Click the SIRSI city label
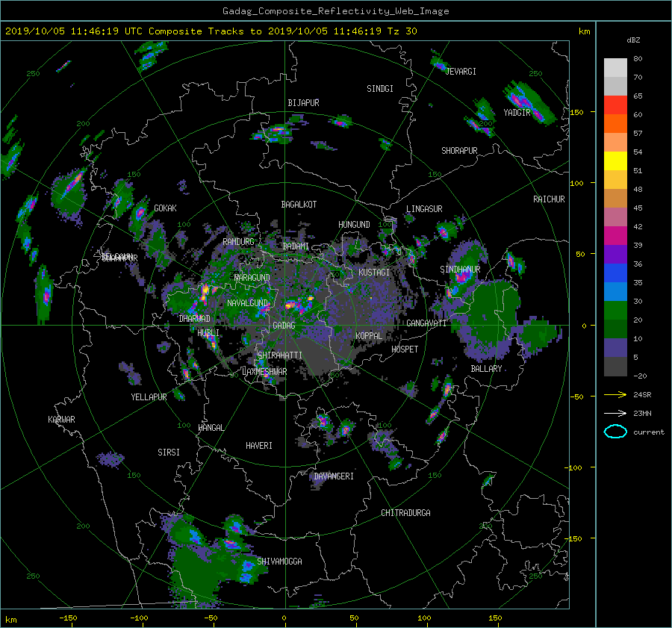This screenshot has width=672, height=628. [169, 453]
